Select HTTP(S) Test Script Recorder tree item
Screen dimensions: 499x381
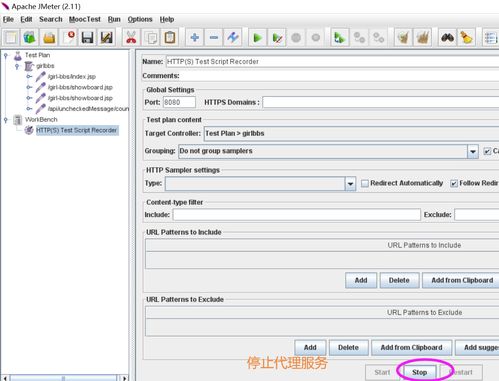[77, 130]
